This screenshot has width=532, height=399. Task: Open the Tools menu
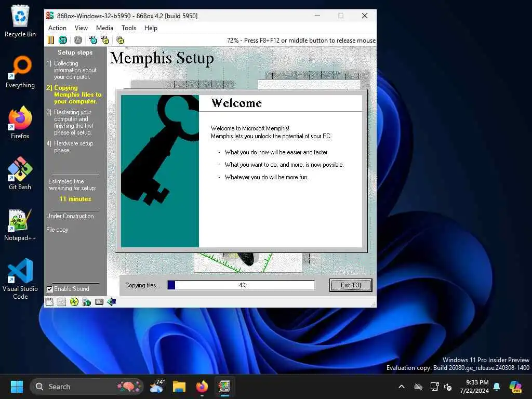tap(129, 28)
